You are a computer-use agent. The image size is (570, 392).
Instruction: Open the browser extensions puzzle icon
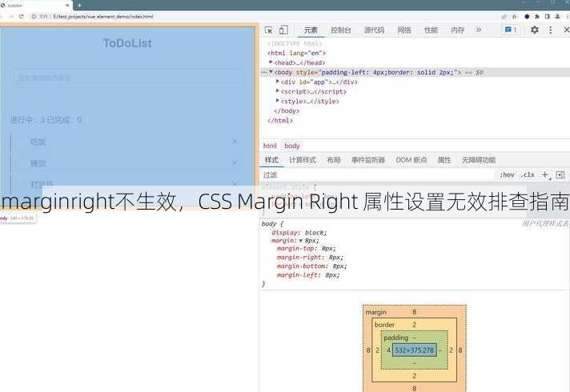536,16
